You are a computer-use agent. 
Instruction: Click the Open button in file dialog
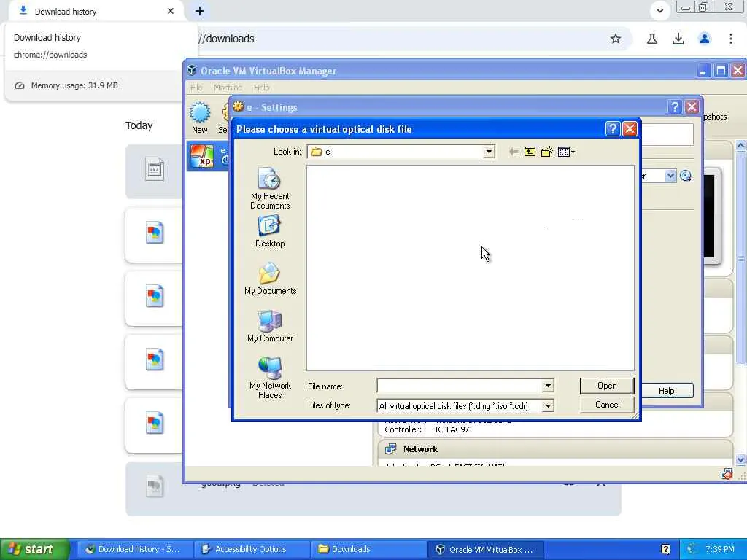click(607, 386)
